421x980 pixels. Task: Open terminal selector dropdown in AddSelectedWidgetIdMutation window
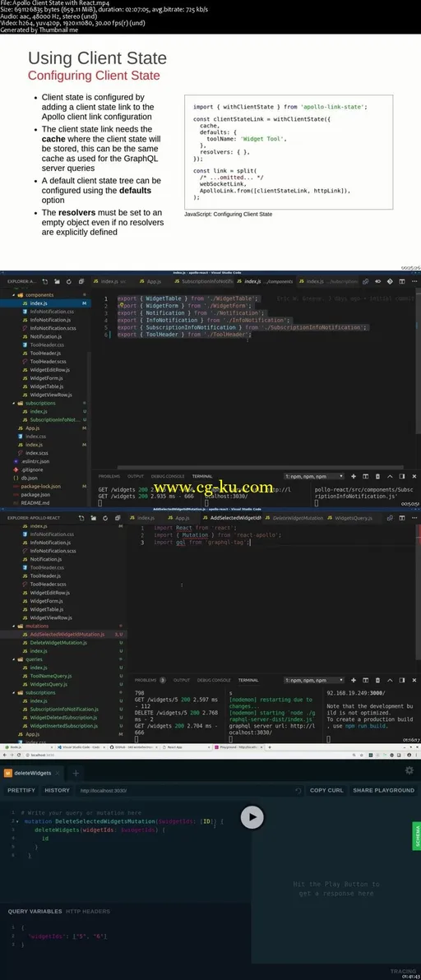point(313,680)
